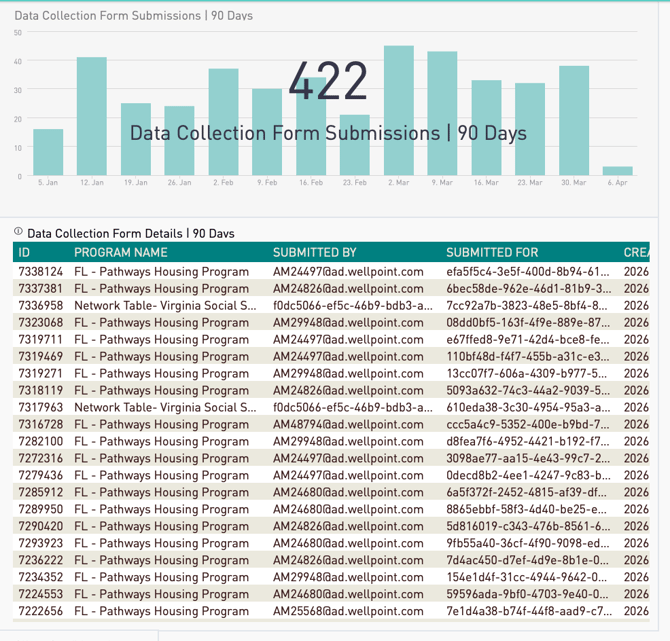Click AM48794@ad.wellpoint.com submitter cell
Screen dimensions: 670x641
pyautogui.click(x=348, y=424)
